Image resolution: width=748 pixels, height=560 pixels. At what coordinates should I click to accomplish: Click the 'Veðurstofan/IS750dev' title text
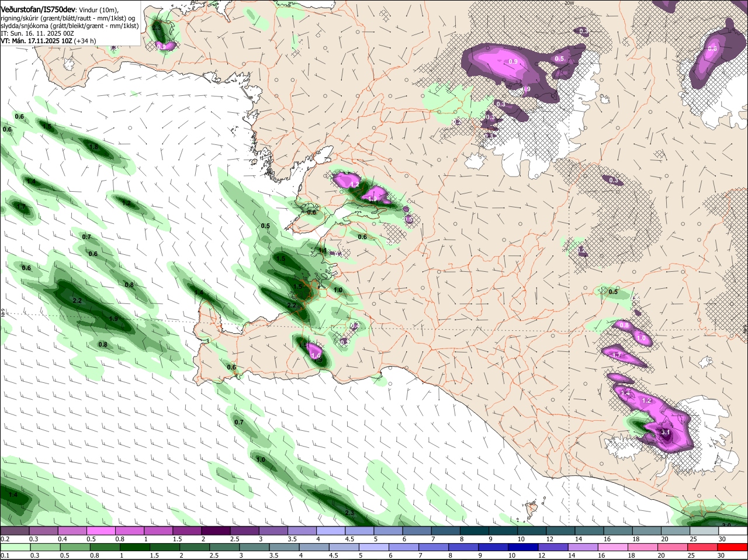pyautogui.click(x=37, y=10)
